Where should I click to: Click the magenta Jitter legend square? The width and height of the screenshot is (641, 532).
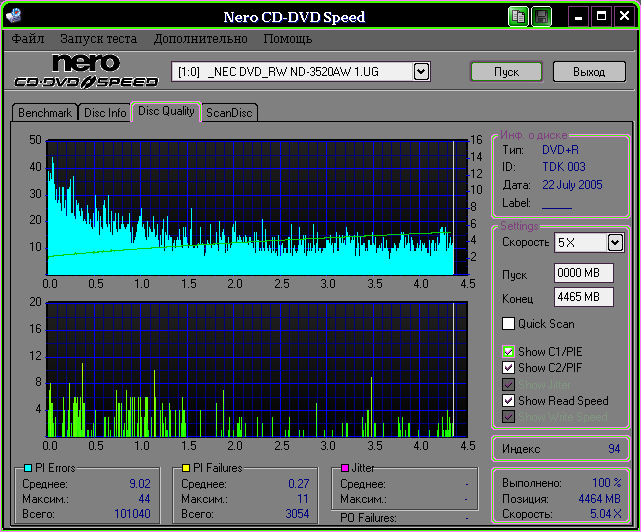344,468
